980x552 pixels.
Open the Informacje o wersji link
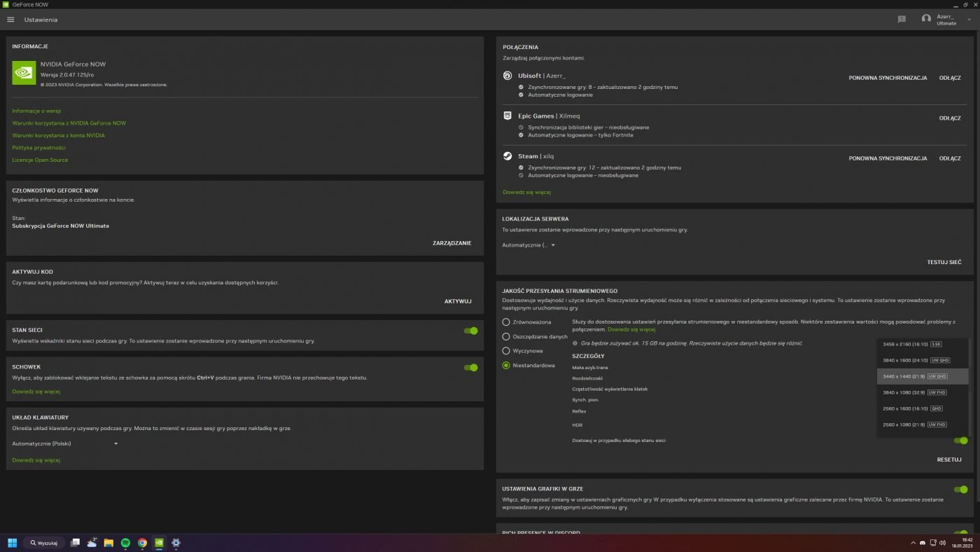pos(36,111)
